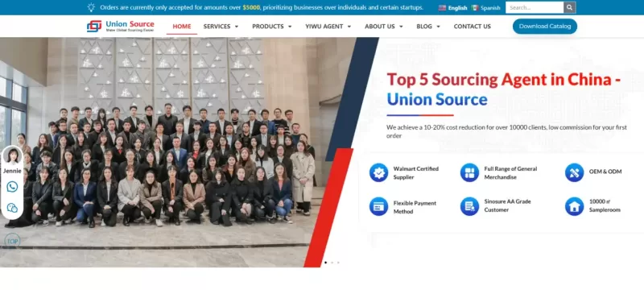The height and width of the screenshot is (290, 644).
Task: Click 'Flexible Payment Method' text
Action: tap(415, 207)
